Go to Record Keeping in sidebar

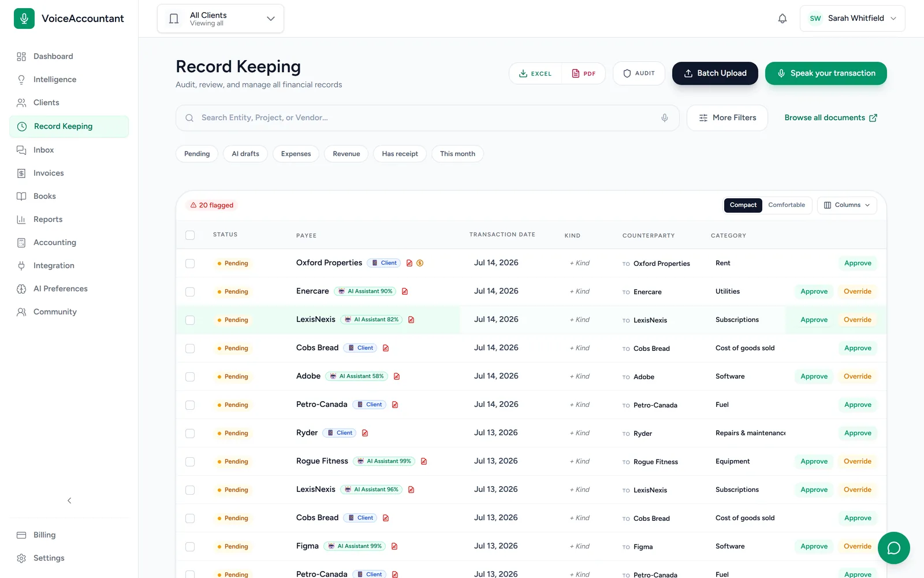tap(69, 127)
